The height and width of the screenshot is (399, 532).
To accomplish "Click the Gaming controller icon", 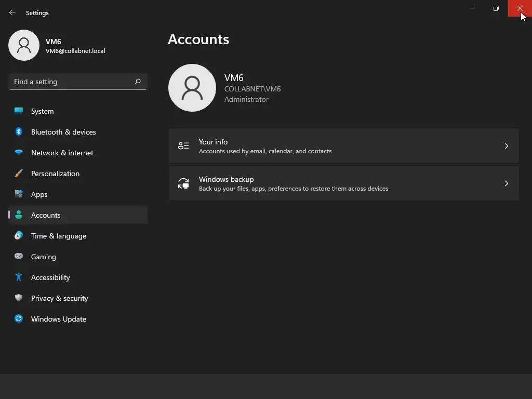I will [19, 256].
